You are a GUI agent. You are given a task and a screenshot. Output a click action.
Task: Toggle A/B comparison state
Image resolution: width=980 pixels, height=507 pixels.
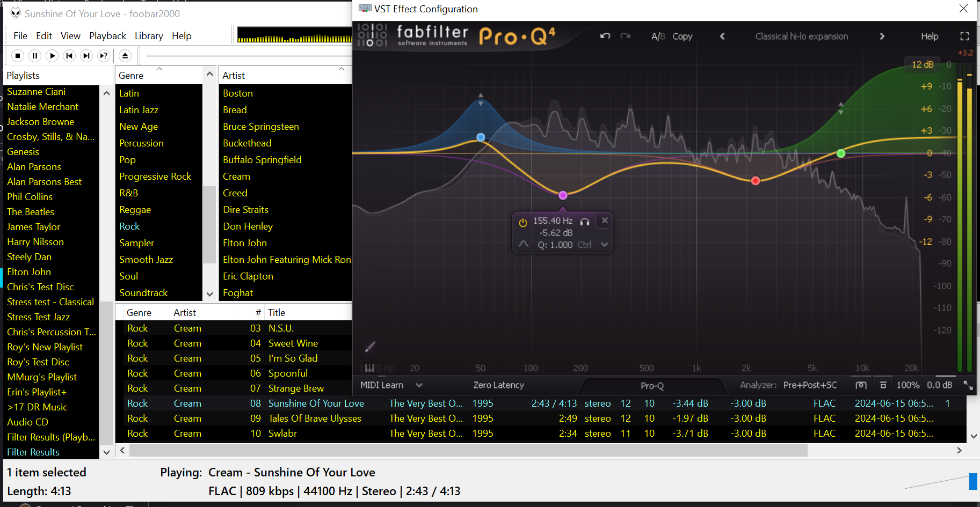(658, 36)
